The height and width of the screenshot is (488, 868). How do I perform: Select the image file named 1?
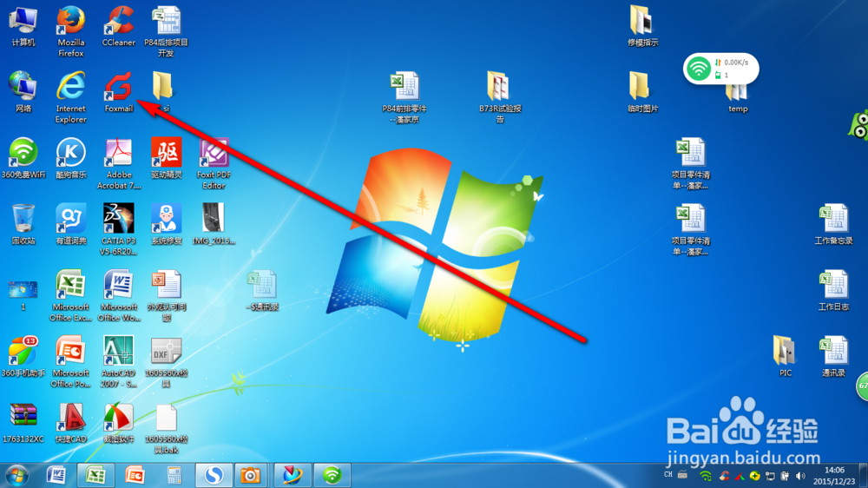(23, 294)
